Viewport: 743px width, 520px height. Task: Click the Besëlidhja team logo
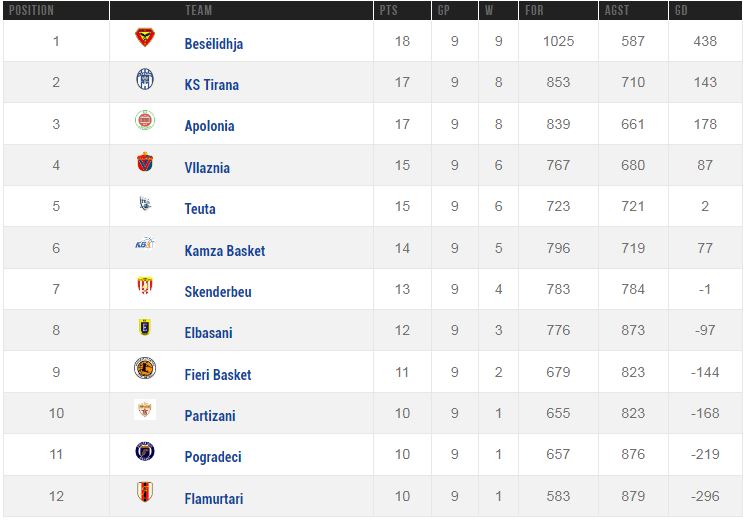click(145, 39)
